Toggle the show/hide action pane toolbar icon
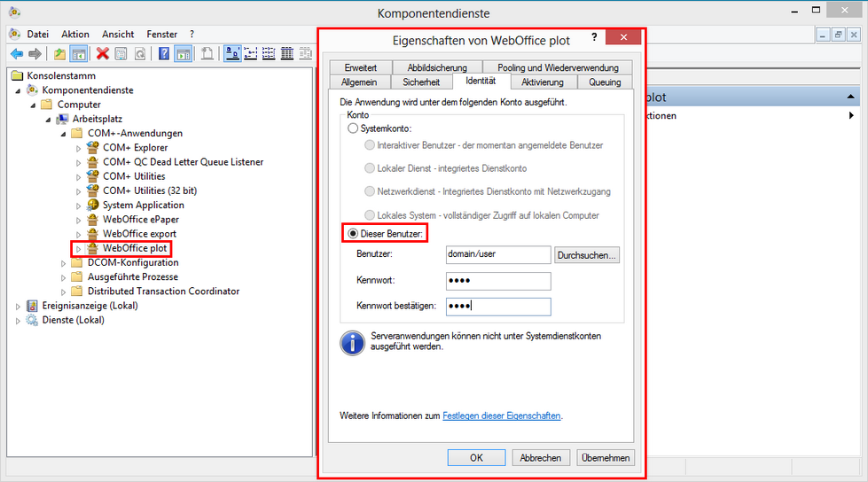The height and width of the screenshot is (482, 868). (x=183, y=54)
